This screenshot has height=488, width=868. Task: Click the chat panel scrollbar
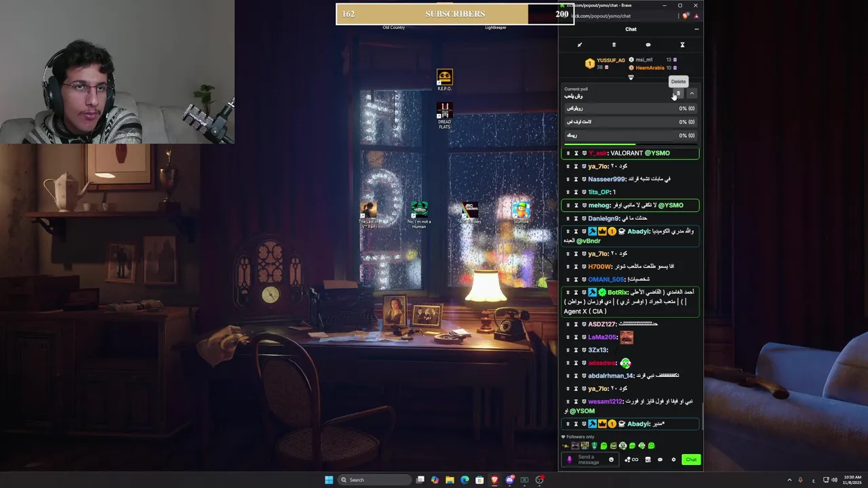(x=702, y=415)
